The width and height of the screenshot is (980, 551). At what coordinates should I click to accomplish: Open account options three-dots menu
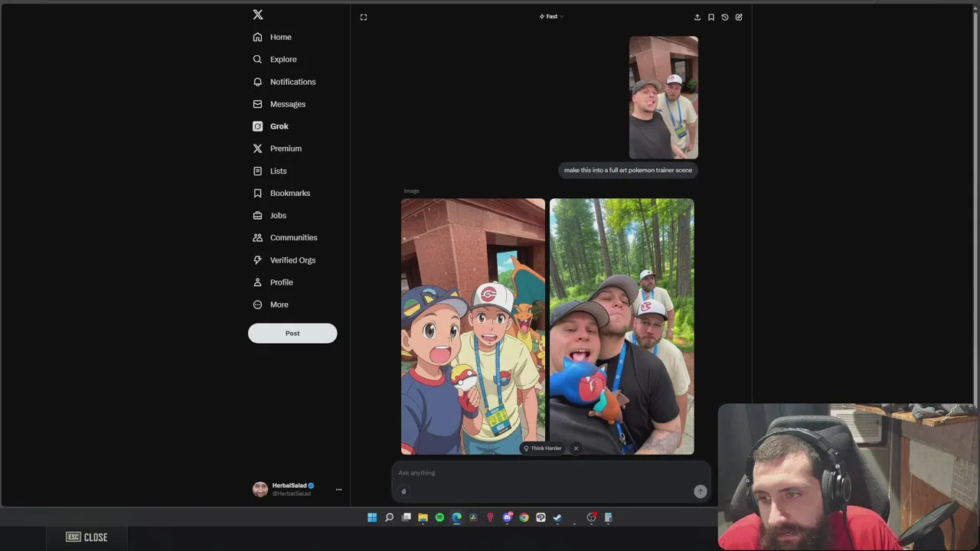(x=338, y=490)
